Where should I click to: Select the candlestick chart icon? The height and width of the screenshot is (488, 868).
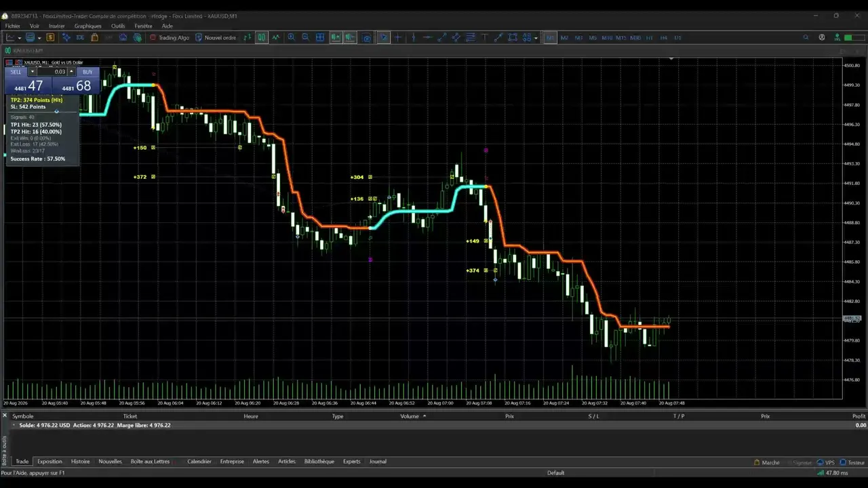261,37
